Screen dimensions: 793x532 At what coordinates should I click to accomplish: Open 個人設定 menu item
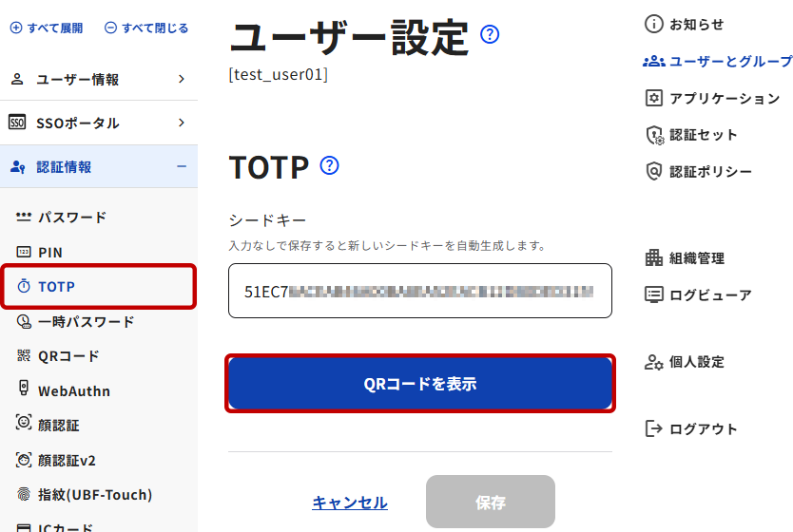[696, 362]
